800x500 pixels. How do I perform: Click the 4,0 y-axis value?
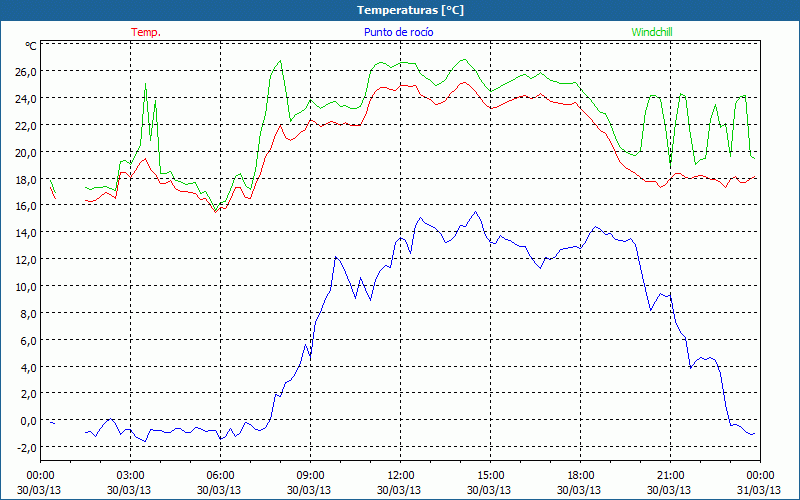pyautogui.click(x=28, y=368)
